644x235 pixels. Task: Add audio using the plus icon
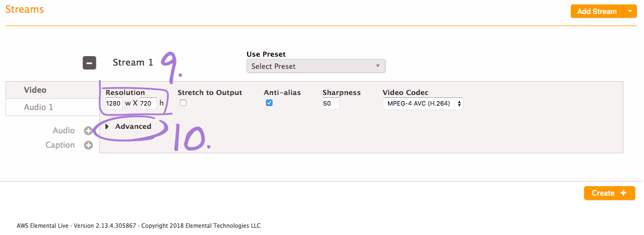(x=88, y=131)
